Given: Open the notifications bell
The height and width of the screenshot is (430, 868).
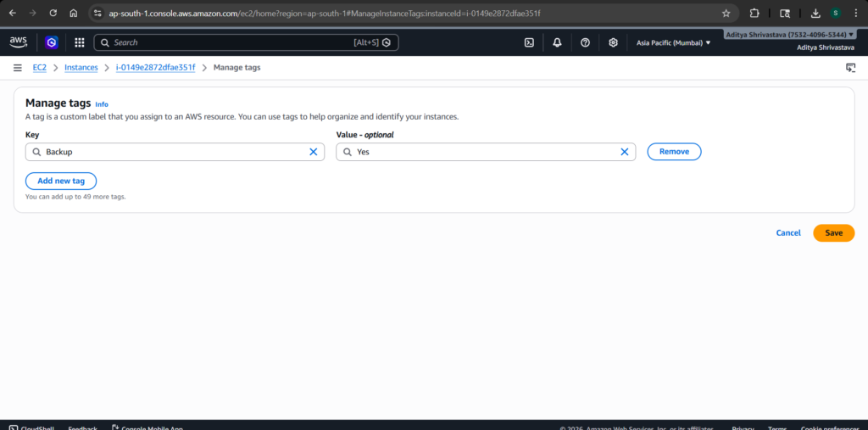Looking at the screenshot, I should tap(557, 42).
